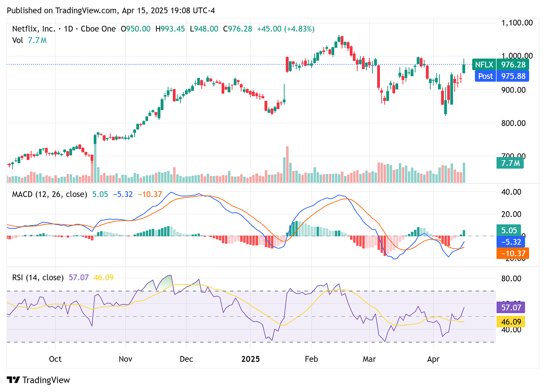Click the green 7.7M volume badge
This screenshot has height=392, width=546.
pyautogui.click(x=510, y=163)
